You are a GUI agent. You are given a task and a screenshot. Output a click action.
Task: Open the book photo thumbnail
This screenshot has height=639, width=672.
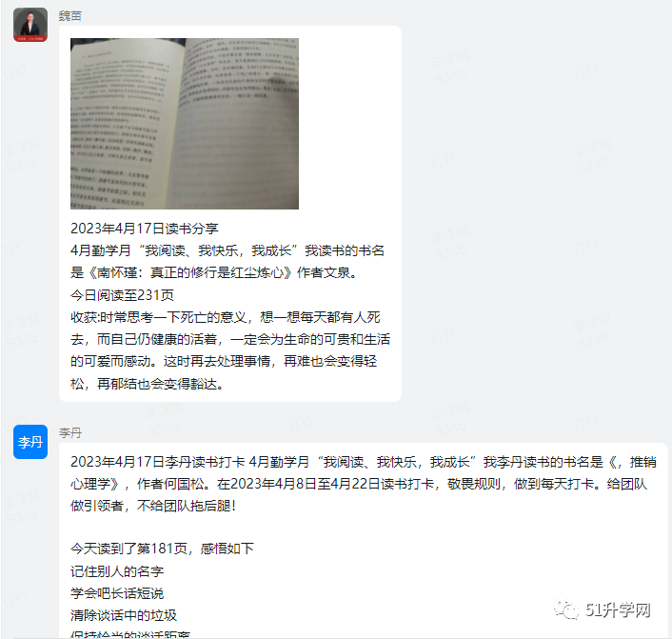[x=185, y=124]
